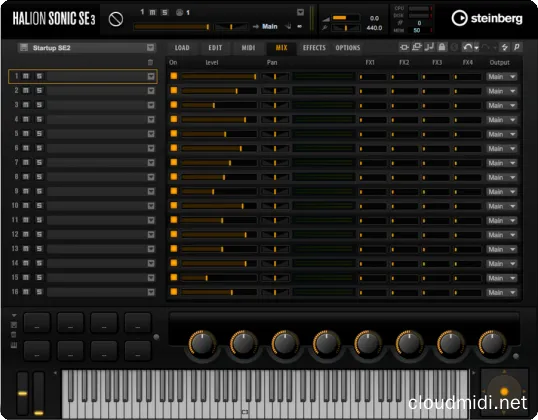
Task: Switch to the EFFECTS tab
Action: click(314, 48)
